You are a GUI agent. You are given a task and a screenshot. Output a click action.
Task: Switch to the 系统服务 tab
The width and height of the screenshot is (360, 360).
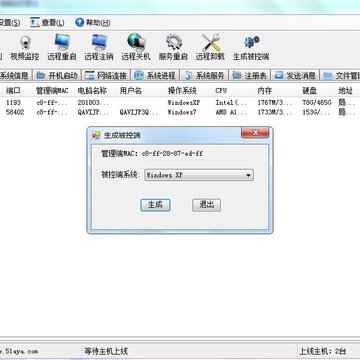204,76
